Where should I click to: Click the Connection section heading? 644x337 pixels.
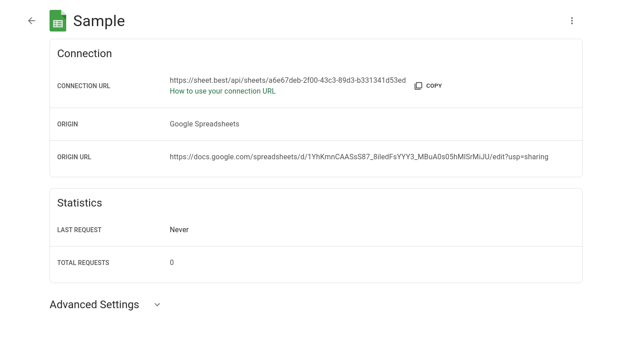84,54
